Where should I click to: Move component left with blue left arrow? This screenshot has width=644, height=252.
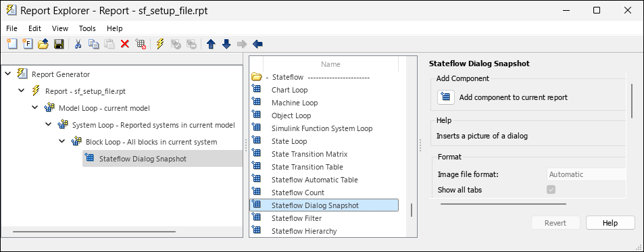point(258,44)
